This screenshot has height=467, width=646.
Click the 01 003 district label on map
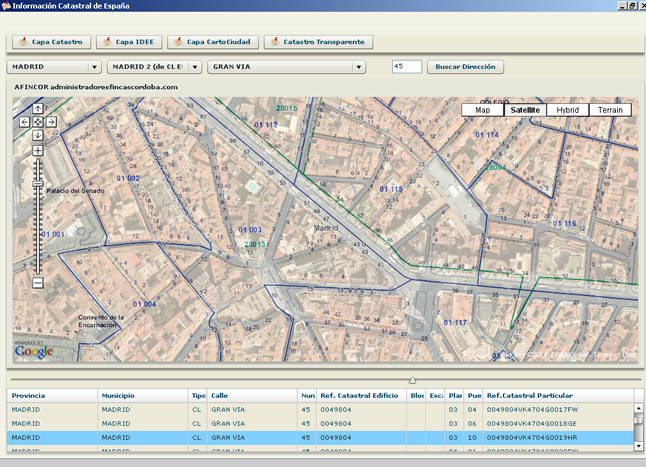click(250, 230)
